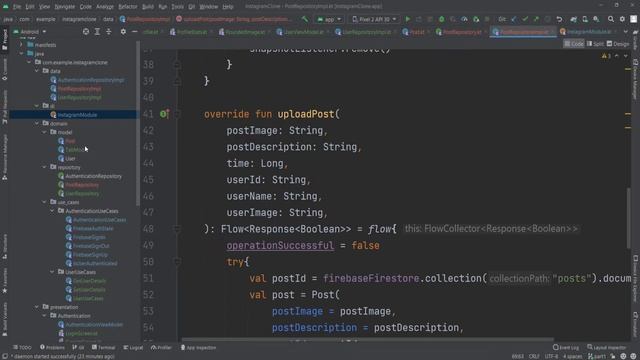
Task: Select InstagramModule in the project tree
Action: coord(77,115)
